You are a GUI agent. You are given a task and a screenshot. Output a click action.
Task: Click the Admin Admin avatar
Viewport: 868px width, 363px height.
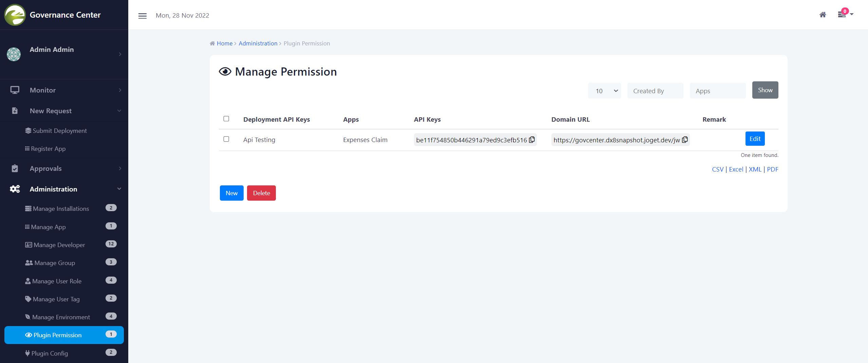14,54
